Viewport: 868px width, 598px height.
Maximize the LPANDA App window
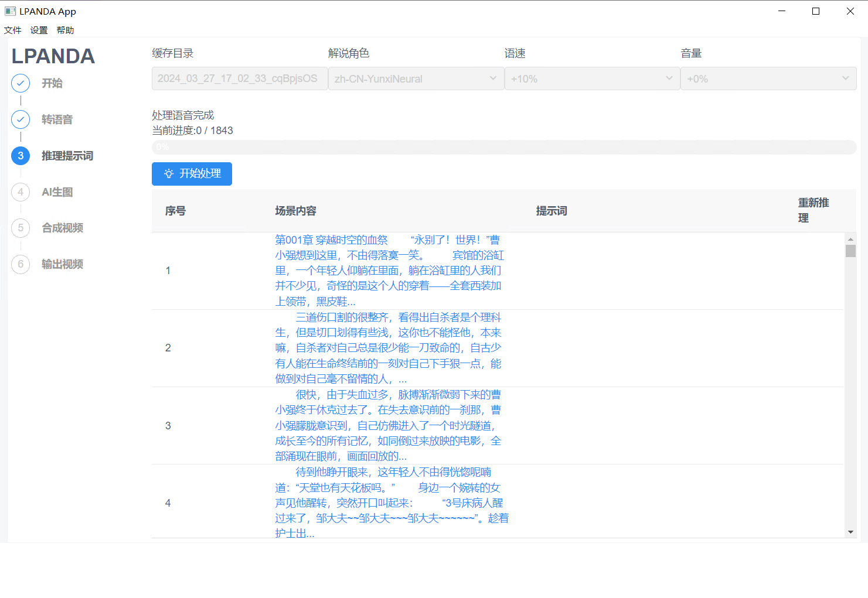pyautogui.click(x=816, y=11)
